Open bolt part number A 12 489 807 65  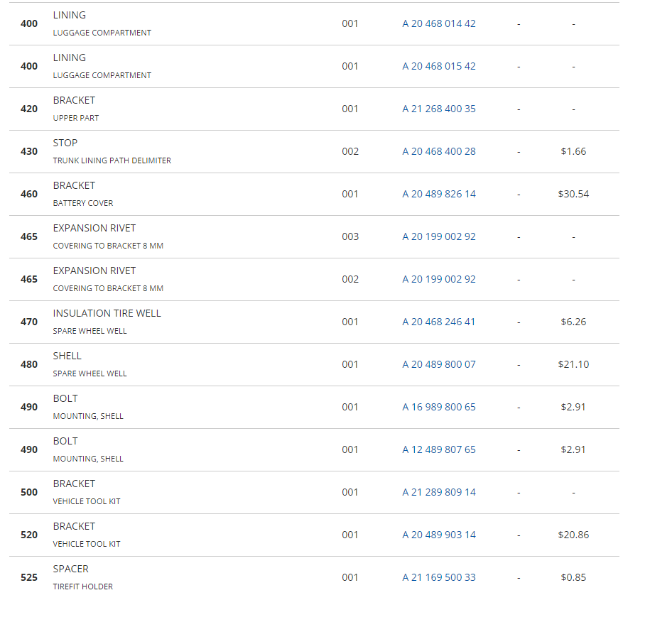(x=439, y=449)
